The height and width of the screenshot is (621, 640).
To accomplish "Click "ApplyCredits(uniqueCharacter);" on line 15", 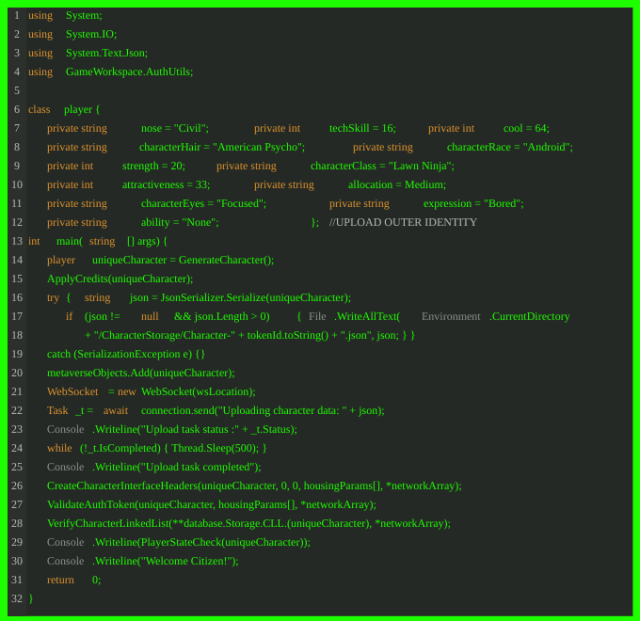I will pos(120,279).
